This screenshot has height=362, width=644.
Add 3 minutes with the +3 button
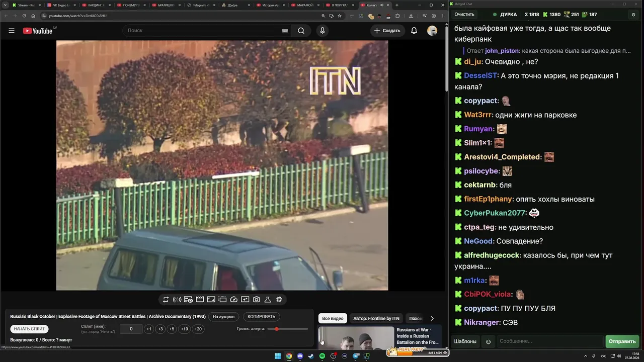(160, 329)
